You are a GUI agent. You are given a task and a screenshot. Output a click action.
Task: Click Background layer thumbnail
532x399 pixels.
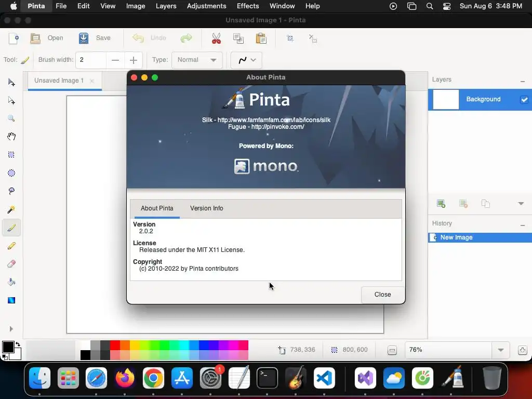point(446,99)
